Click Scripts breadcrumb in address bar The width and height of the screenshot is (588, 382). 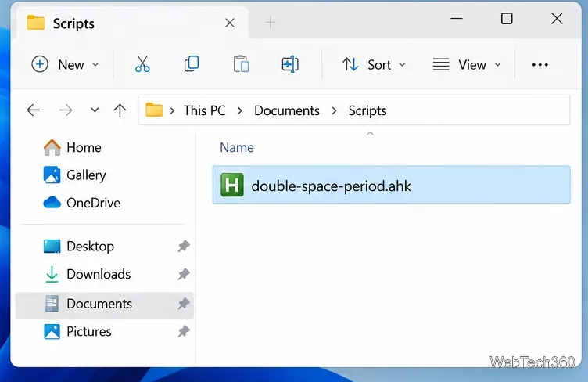[x=367, y=110]
